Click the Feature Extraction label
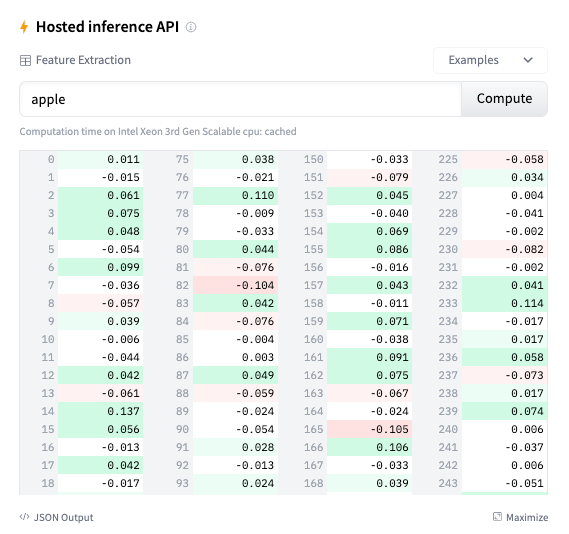The image size is (569, 534). (x=83, y=60)
